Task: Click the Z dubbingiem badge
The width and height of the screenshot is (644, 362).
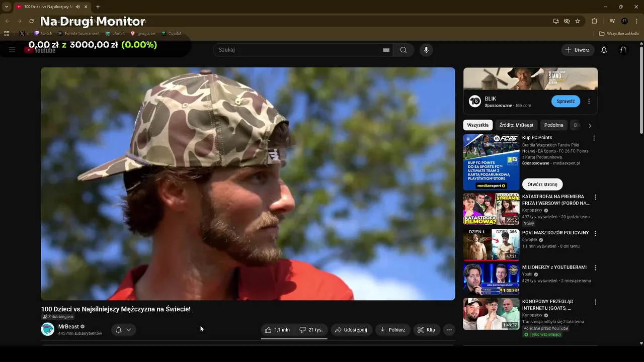Action: pyautogui.click(x=58, y=317)
